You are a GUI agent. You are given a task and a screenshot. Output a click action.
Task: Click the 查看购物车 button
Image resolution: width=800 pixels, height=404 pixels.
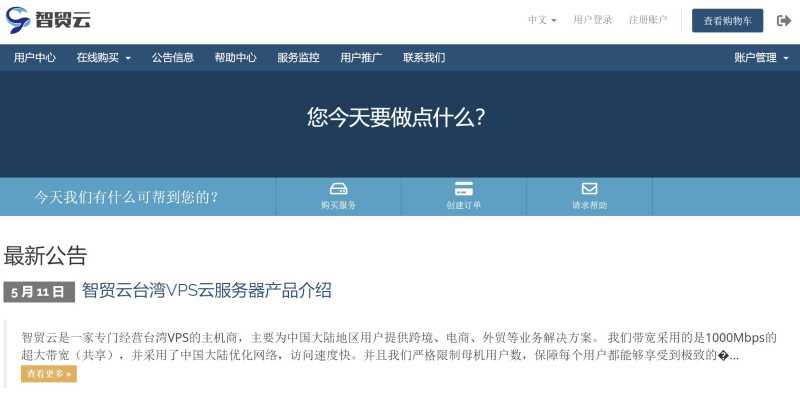click(728, 20)
